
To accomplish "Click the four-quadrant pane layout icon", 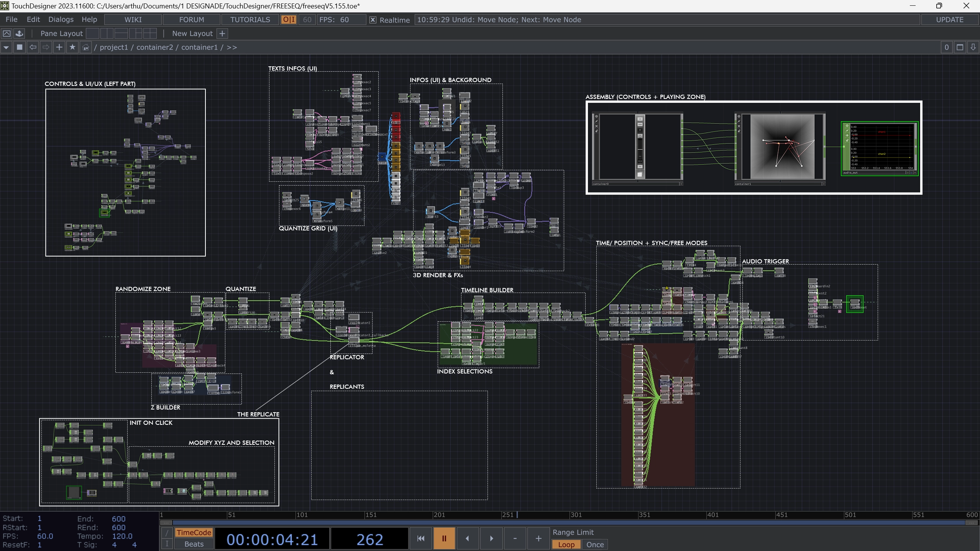I will 150,33.
